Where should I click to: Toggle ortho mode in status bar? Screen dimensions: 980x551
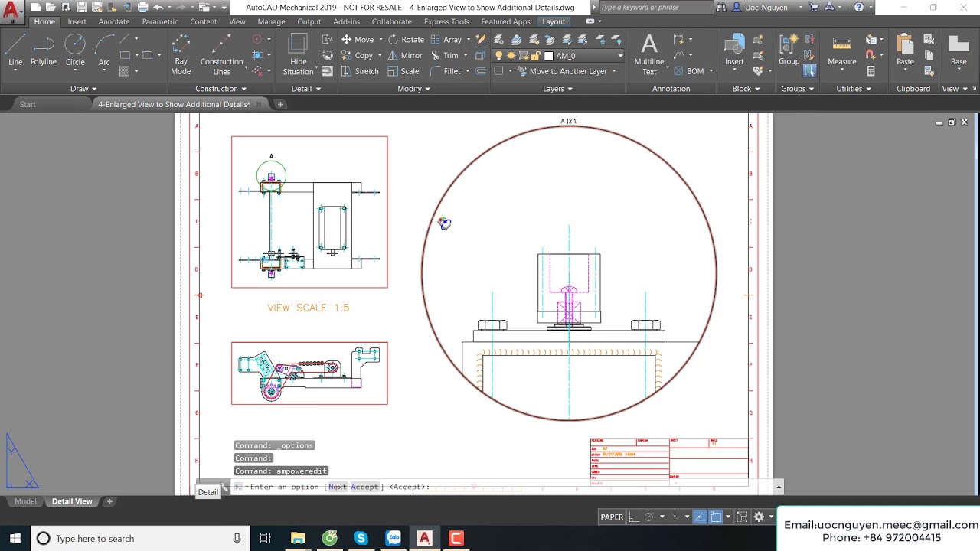(x=634, y=517)
